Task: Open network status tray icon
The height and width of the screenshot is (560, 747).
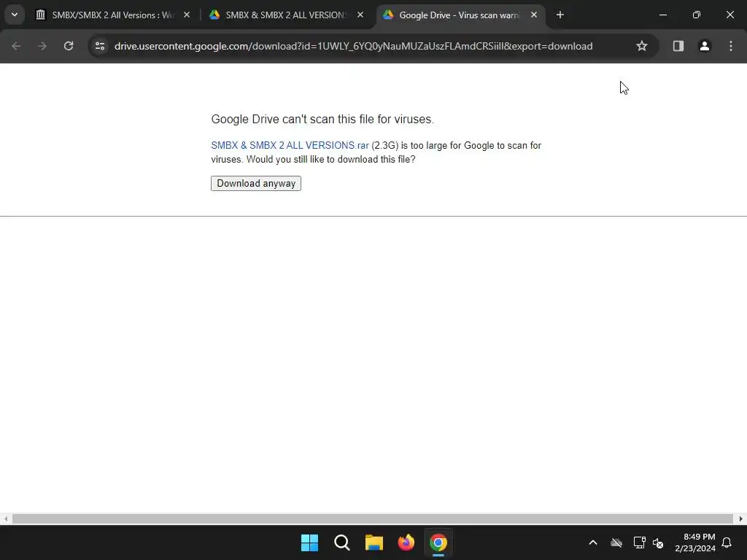Action: tap(639, 542)
